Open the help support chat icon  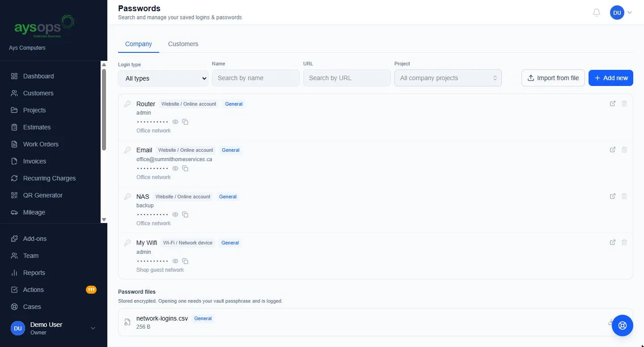[x=622, y=326]
